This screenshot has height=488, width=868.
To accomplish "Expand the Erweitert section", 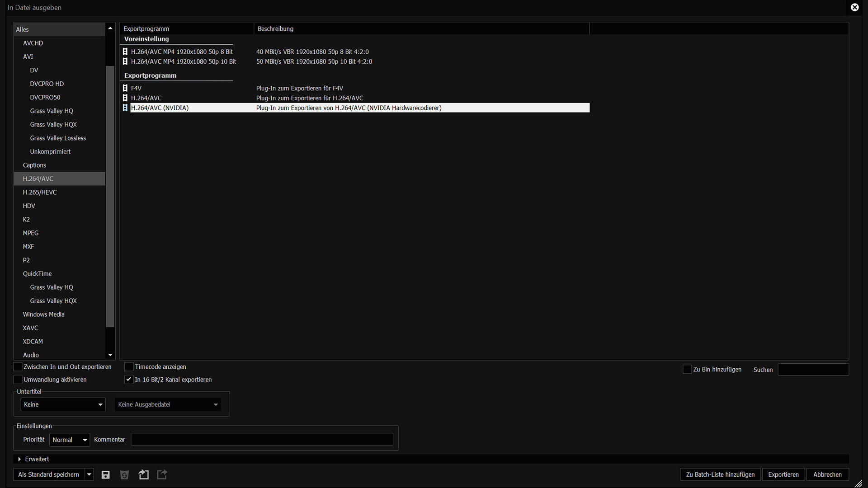I will coord(19,459).
